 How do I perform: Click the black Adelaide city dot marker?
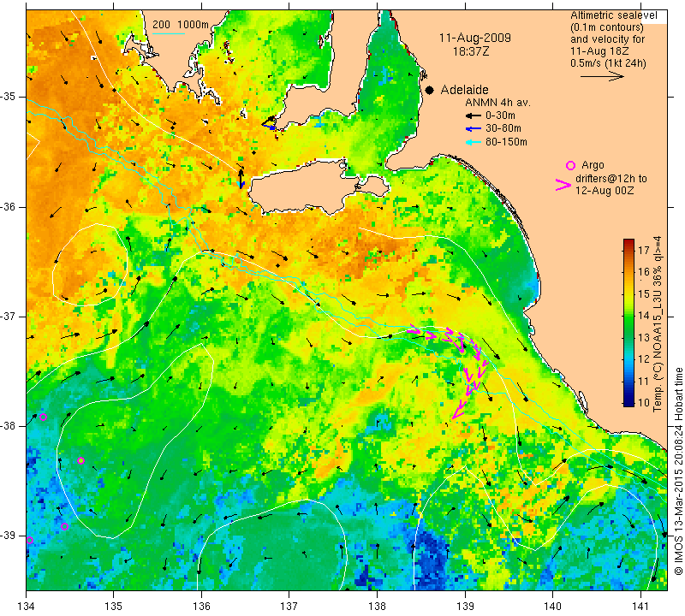430,90
